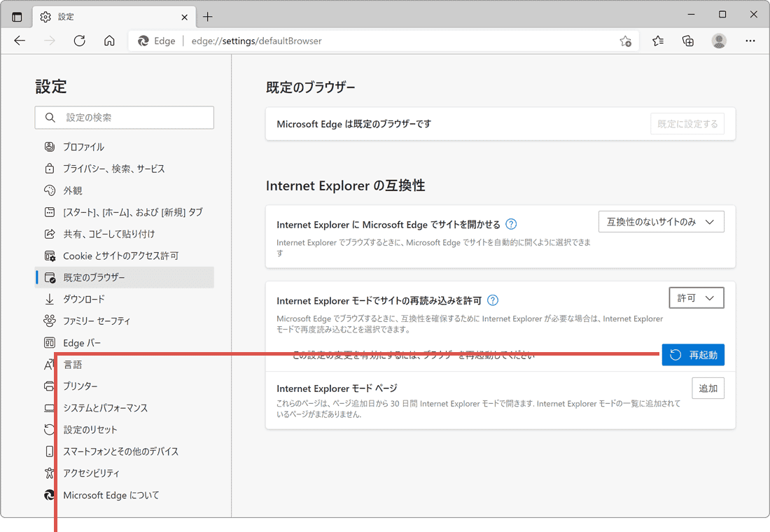Go to the home page icon

point(109,41)
